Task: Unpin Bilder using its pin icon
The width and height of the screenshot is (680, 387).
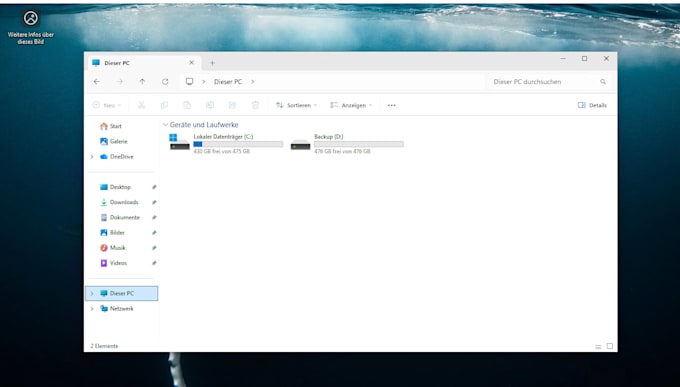Action: (x=154, y=233)
